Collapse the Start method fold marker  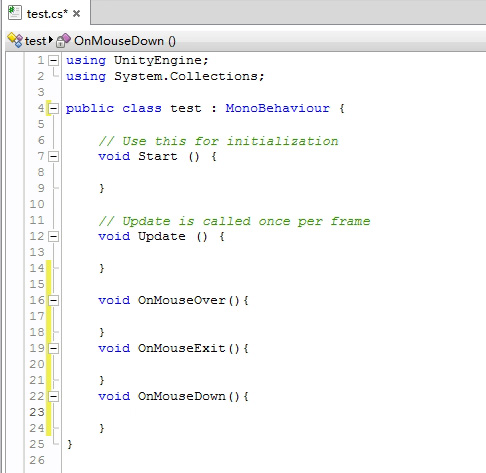click(53, 156)
